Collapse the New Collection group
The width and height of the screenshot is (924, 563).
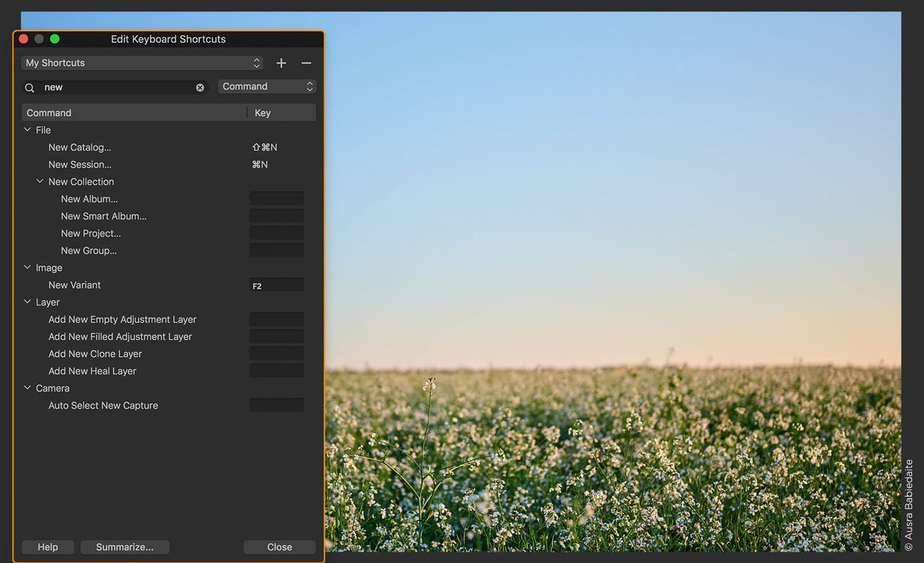[x=40, y=181]
